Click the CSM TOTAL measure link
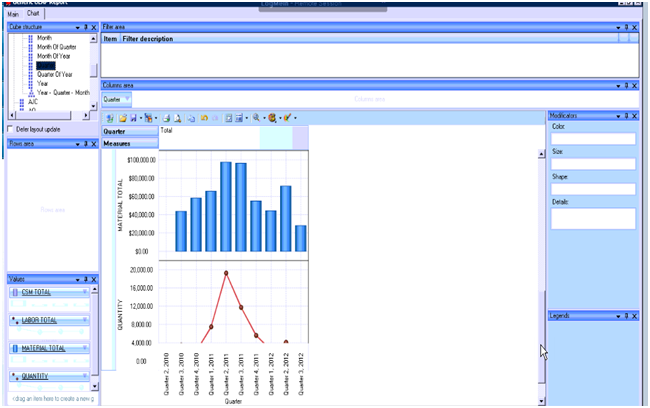Screen dimensions: 650x408 36,292
